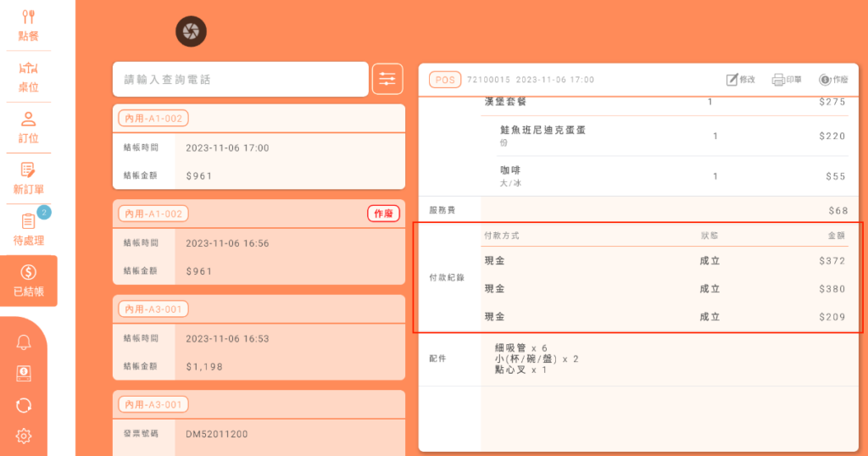
Task: Switch to the 桌位 tables tab
Action: click(29, 76)
